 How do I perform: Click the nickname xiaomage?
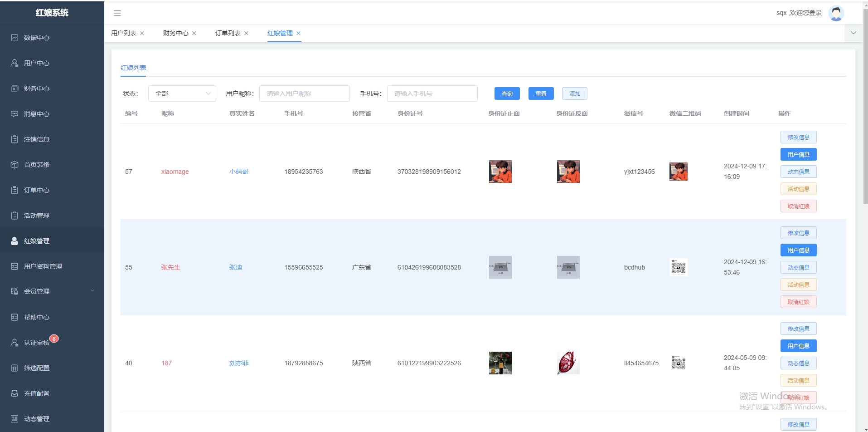click(175, 172)
